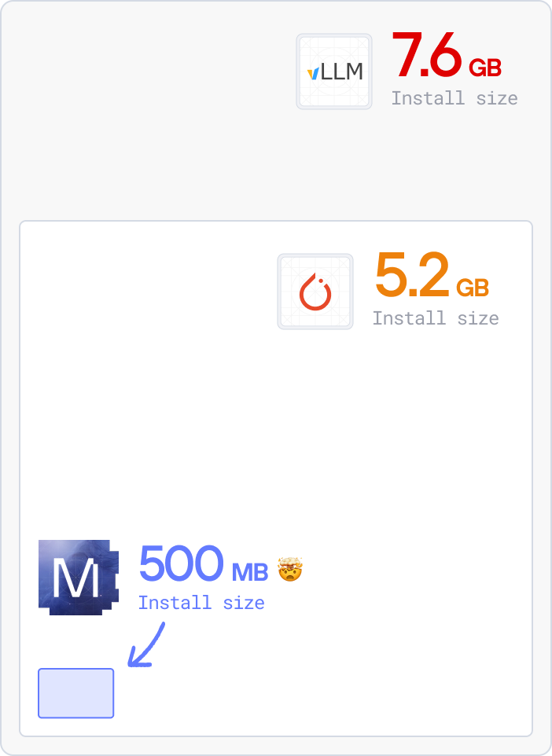Click the PyTorch flame logo icon

click(315, 292)
